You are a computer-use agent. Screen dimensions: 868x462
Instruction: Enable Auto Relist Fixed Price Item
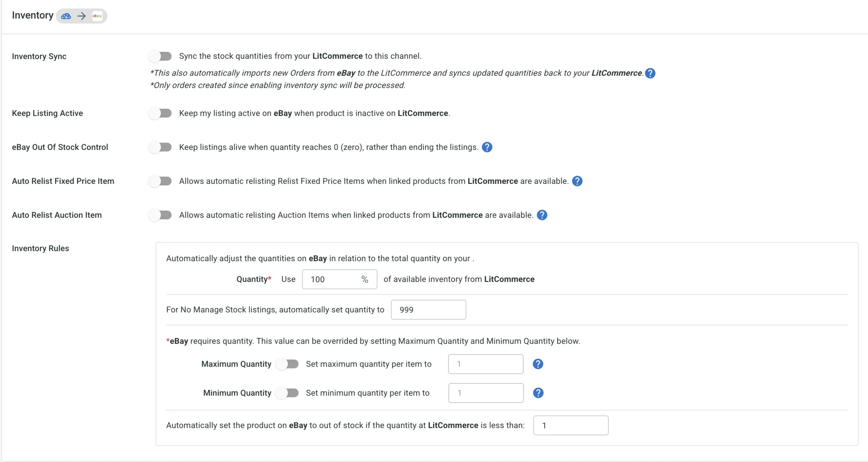pos(160,181)
